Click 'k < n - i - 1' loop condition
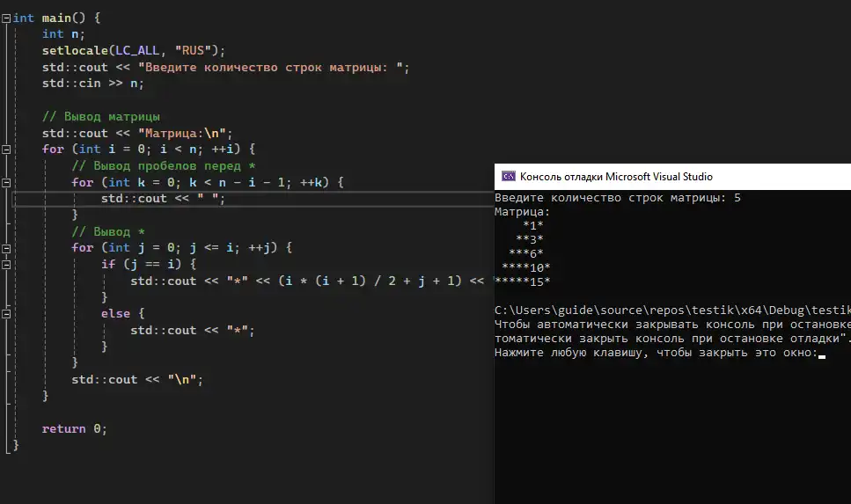851x504 pixels. [x=236, y=183]
